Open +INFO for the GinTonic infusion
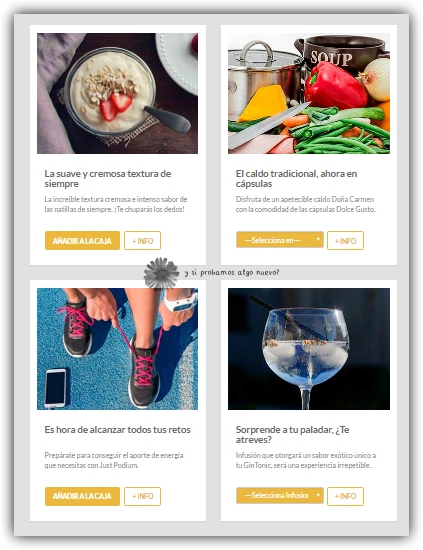This screenshot has height=550, width=423. (345, 496)
